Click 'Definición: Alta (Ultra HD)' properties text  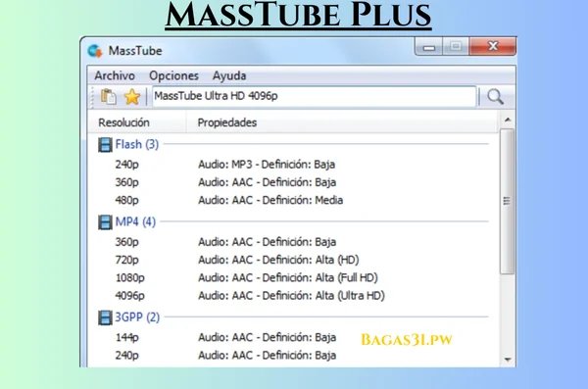tap(323, 296)
